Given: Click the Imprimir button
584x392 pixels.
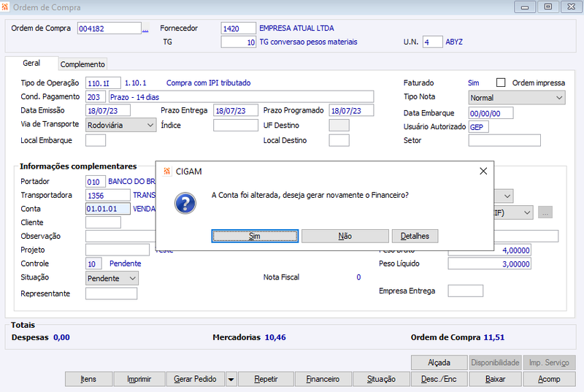Looking at the screenshot, I should coord(139,380).
